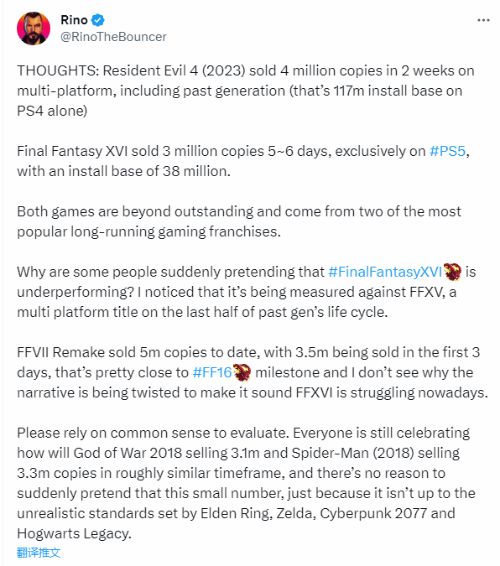Click the paragraph starting "THOUGHTS: Resident Evil 4"
The height and width of the screenshot is (566, 500).
[245, 91]
